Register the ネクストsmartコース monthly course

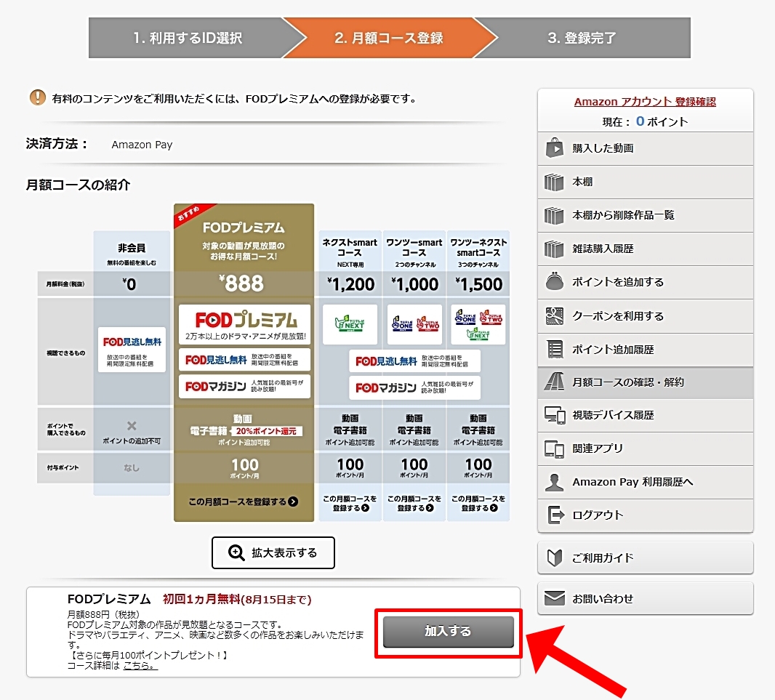click(350, 503)
